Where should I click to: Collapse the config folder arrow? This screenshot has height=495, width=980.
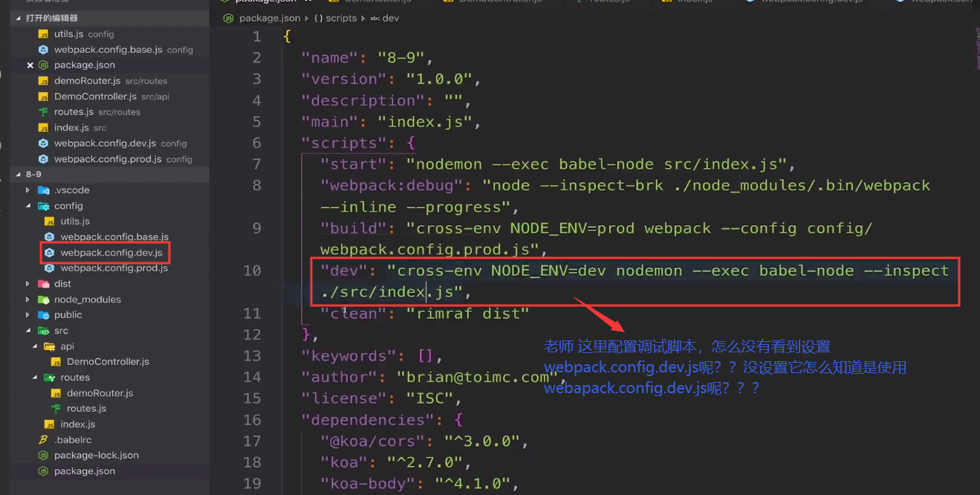click(28, 206)
